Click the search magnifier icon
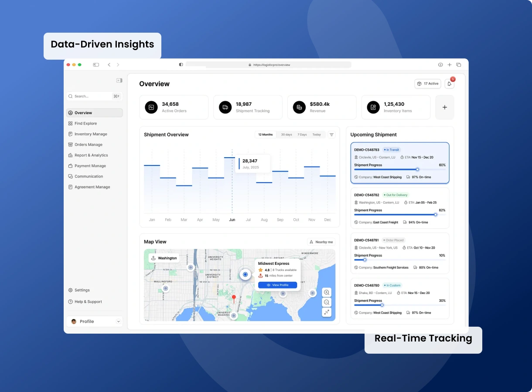The width and height of the screenshot is (532, 392). [71, 96]
